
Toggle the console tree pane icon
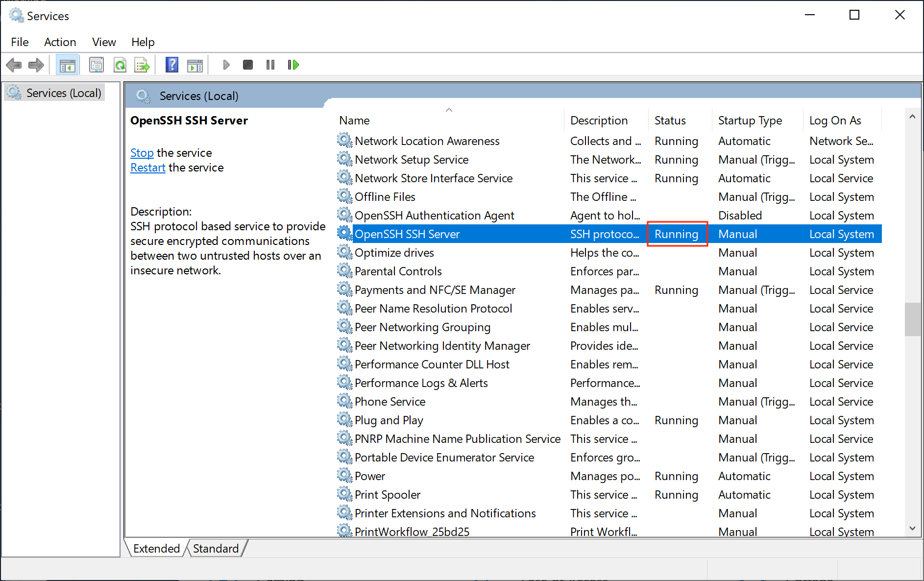(67, 64)
